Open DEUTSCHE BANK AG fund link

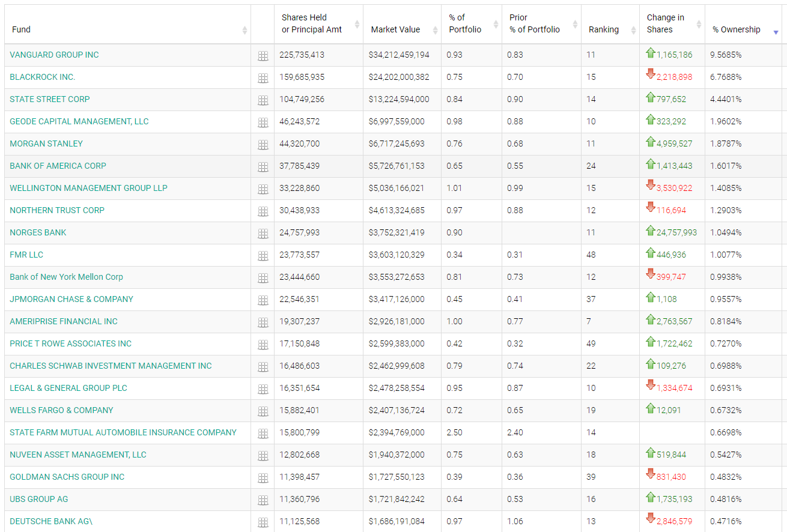click(51, 521)
